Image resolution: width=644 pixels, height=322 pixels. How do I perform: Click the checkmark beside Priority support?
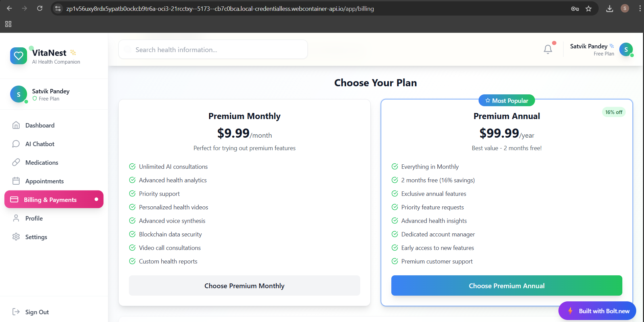[132, 193]
